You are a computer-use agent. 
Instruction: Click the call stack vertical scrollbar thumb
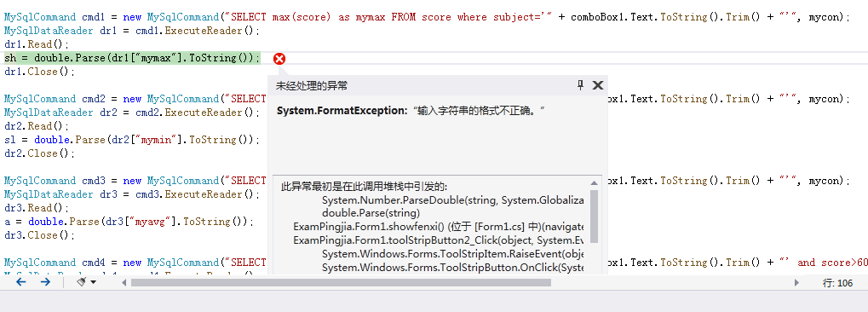(594, 217)
